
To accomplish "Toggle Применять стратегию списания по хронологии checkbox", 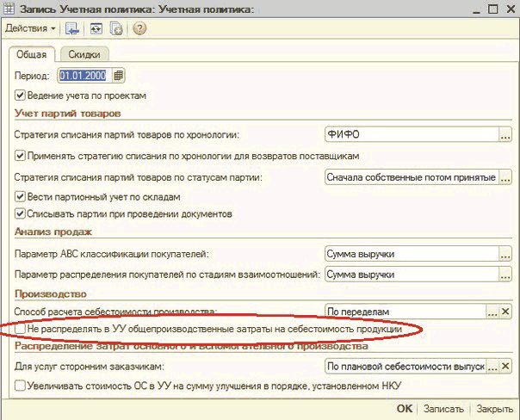I will (21, 156).
